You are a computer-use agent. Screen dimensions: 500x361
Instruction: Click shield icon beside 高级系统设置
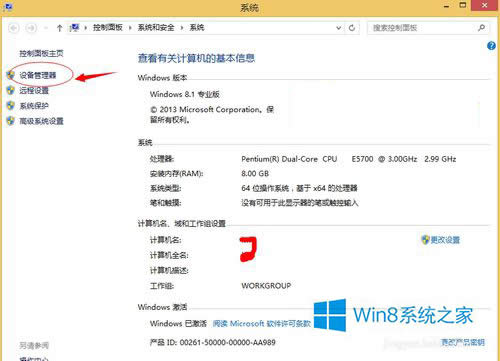pyautogui.click(x=11, y=120)
